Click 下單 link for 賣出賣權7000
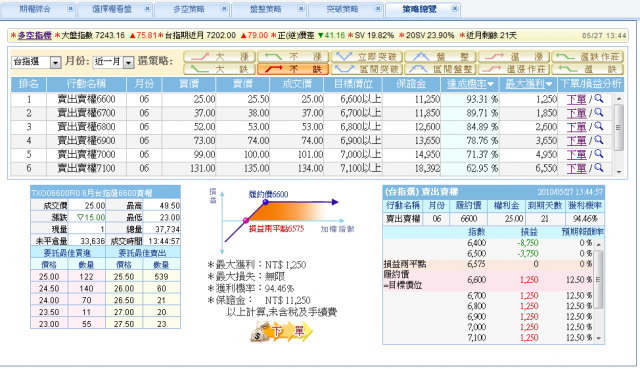The height and width of the screenshot is (369, 640). 576,155
